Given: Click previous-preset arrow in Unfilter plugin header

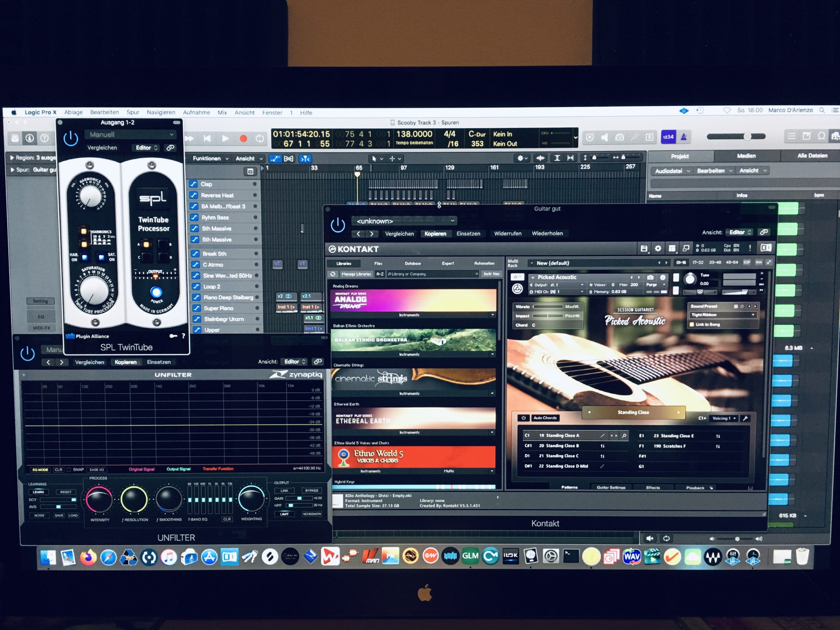Looking at the screenshot, I should (x=48, y=362).
